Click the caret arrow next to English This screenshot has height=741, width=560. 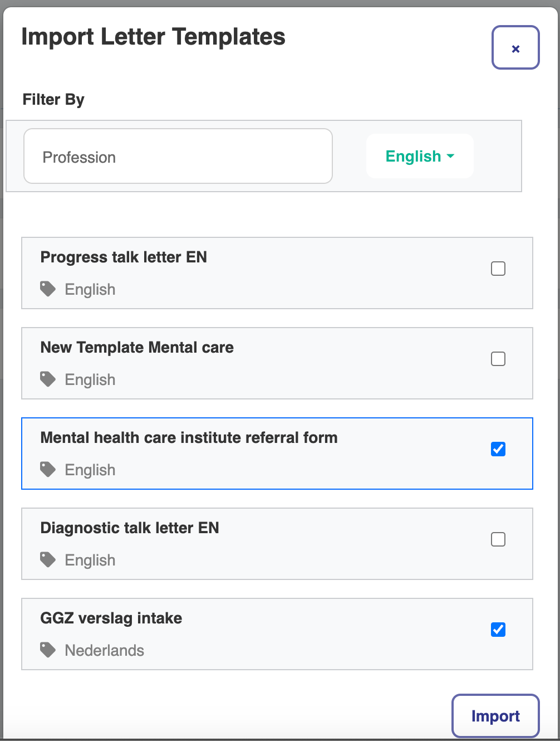point(451,157)
